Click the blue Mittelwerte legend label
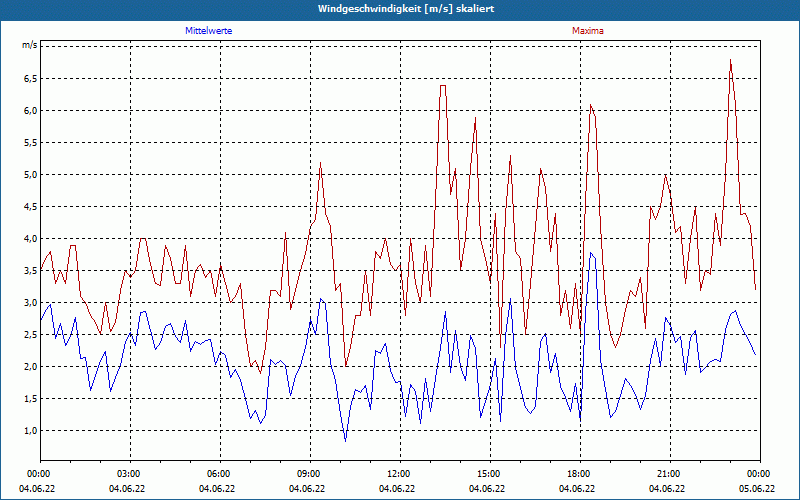Screen dimensions: 800x500 209,31
